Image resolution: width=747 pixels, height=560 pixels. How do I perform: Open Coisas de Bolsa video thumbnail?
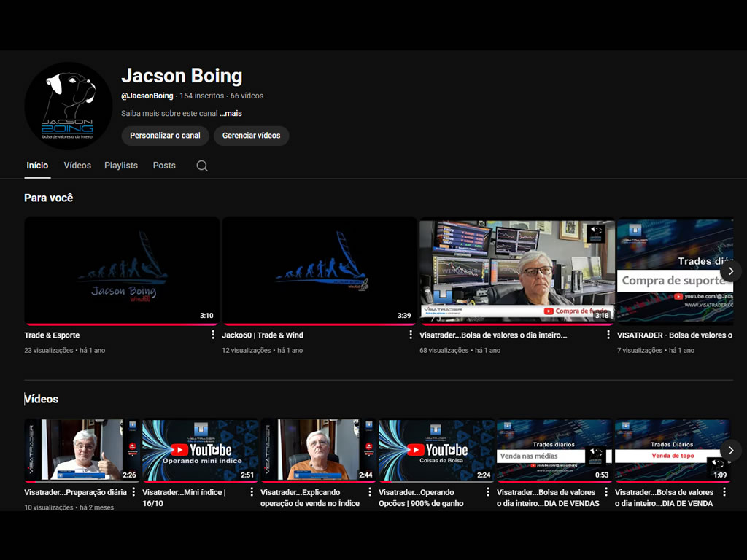point(436,450)
